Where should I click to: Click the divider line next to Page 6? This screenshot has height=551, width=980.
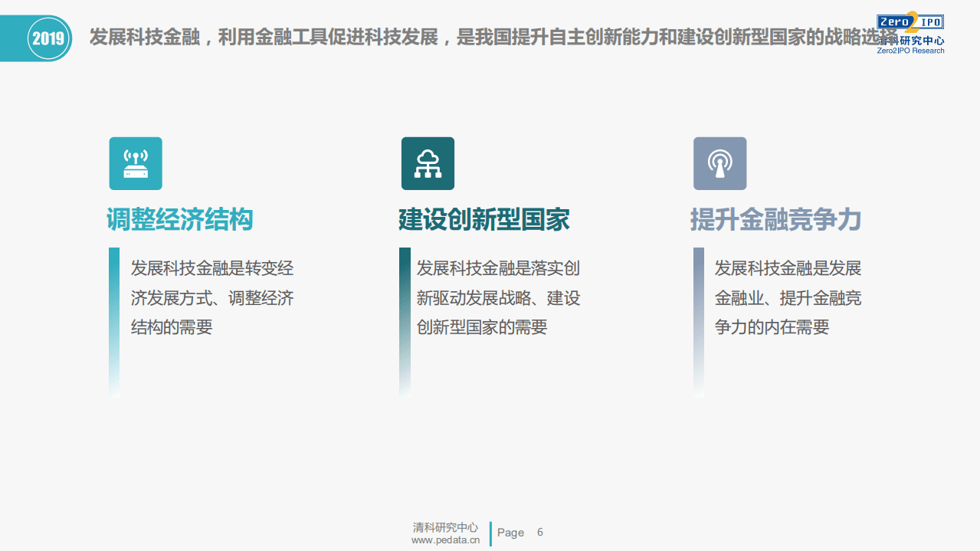pyautogui.click(x=490, y=533)
